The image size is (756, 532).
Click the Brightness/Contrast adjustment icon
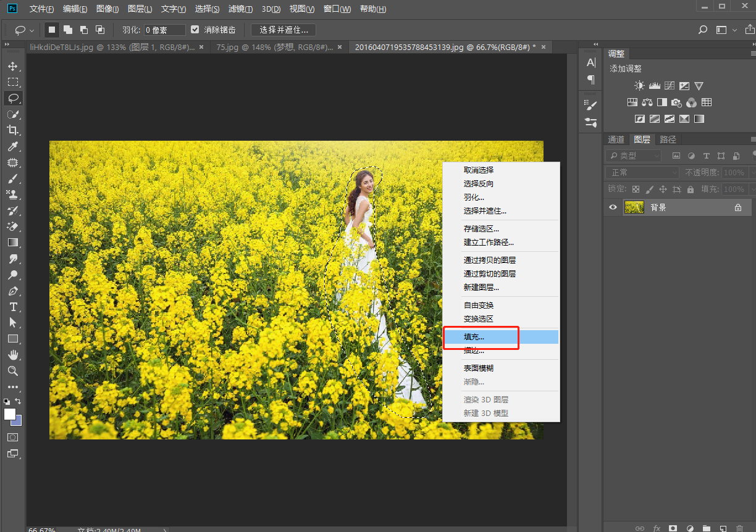pos(639,86)
